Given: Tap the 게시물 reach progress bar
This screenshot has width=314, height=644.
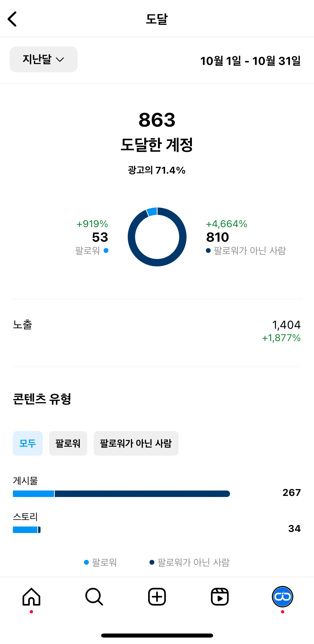Looking at the screenshot, I should [121, 494].
